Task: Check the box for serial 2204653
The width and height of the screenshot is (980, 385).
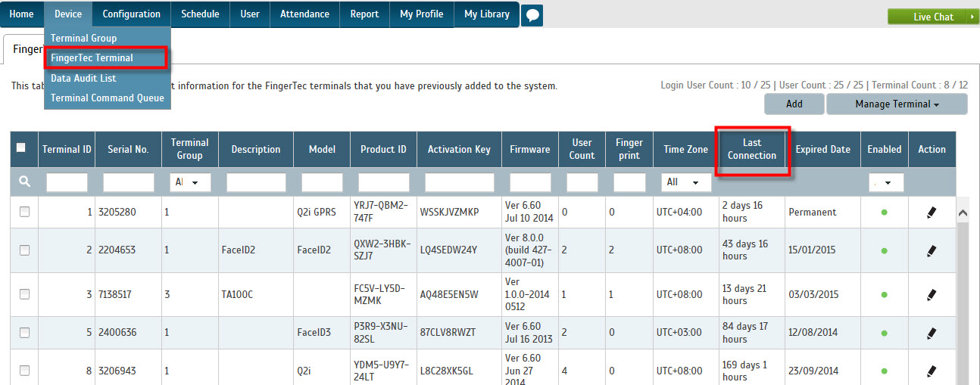Action: click(x=24, y=250)
